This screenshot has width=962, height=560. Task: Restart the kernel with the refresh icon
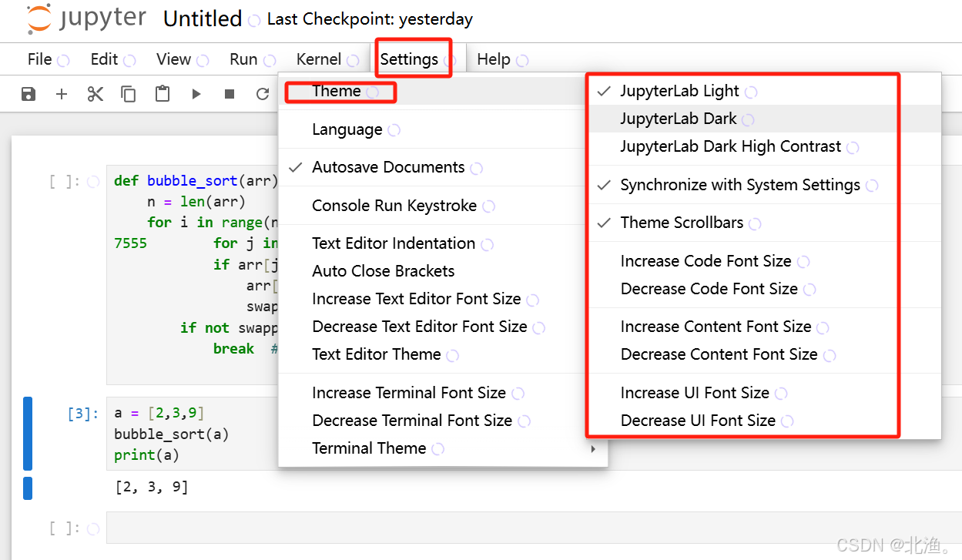pyautogui.click(x=263, y=94)
